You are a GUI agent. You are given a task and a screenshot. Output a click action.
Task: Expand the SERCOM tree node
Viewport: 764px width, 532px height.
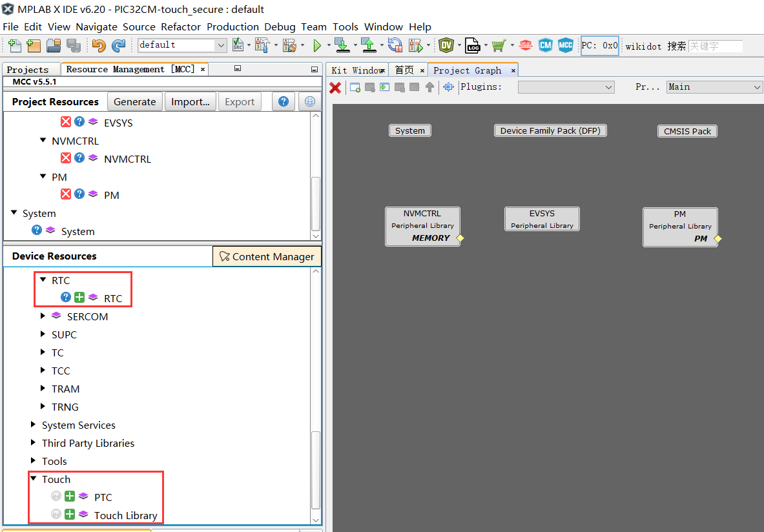[43, 316]
